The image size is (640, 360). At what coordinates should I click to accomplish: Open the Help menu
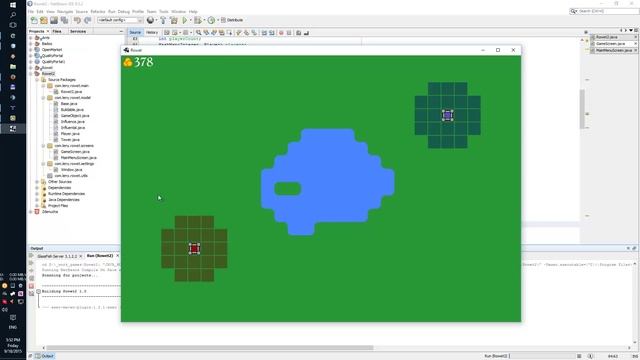tap(193, 11)
